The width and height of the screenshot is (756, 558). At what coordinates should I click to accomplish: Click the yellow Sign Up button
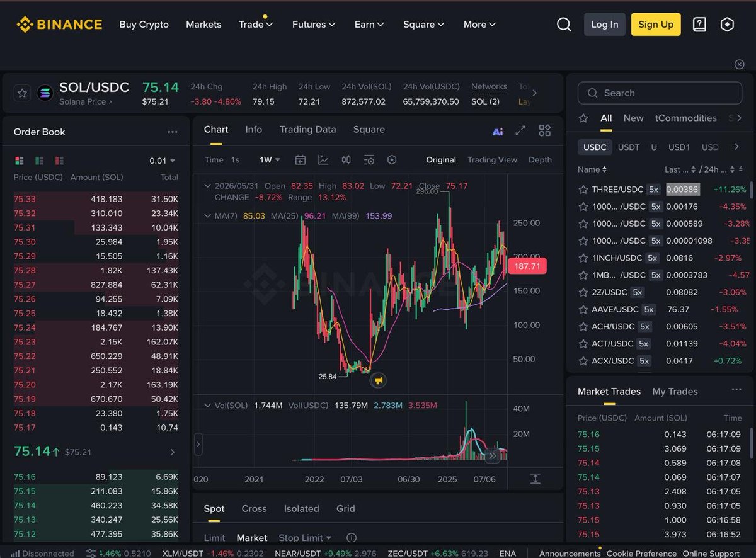coord(656,25)
